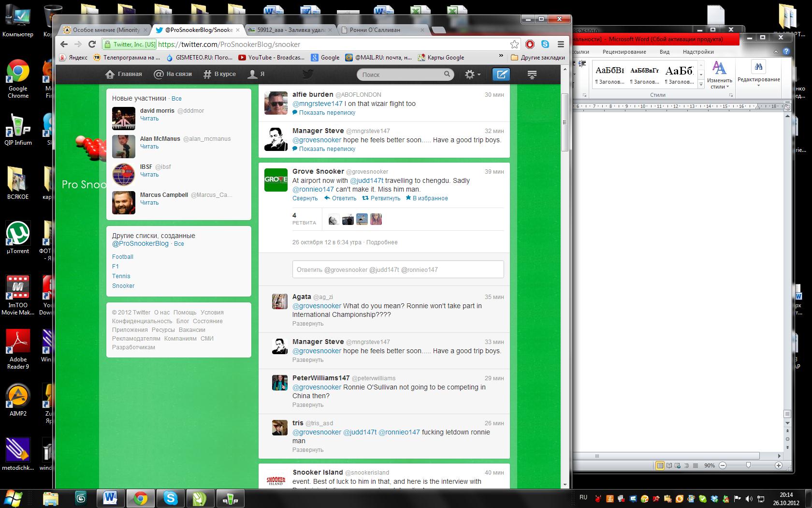Focus the Twitter search field

[406, 75]
